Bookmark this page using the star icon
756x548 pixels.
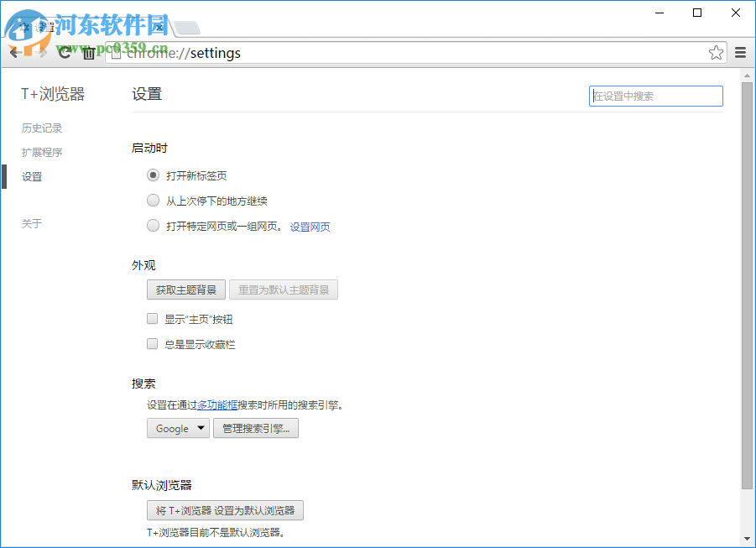pos(716,52)
